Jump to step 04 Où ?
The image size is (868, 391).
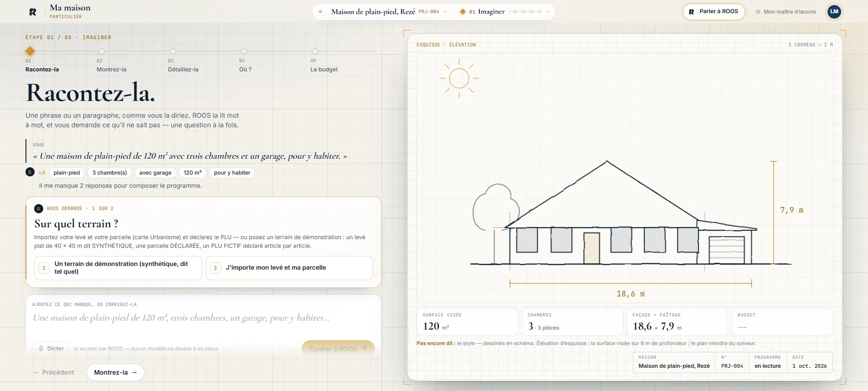click(245, 60)
